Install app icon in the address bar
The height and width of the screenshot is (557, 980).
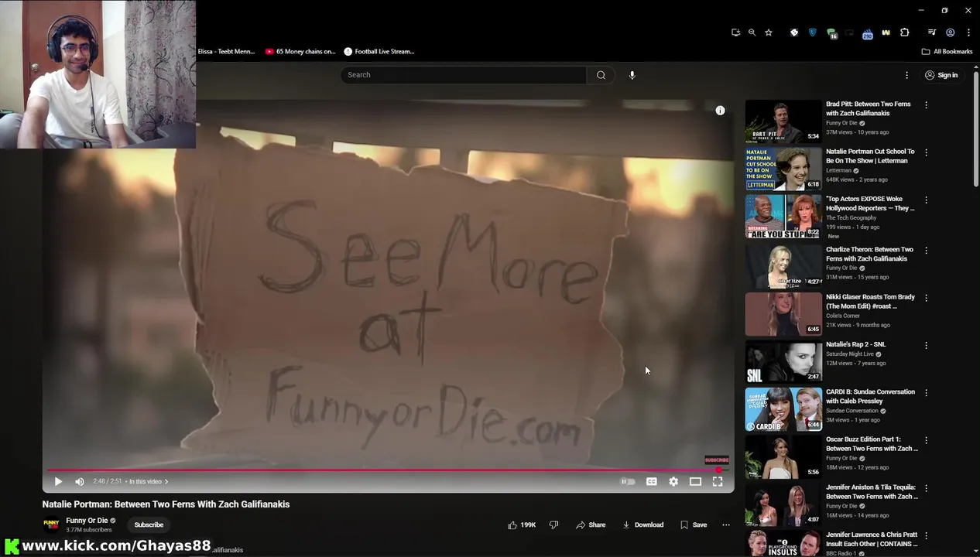tap(735, 32)
